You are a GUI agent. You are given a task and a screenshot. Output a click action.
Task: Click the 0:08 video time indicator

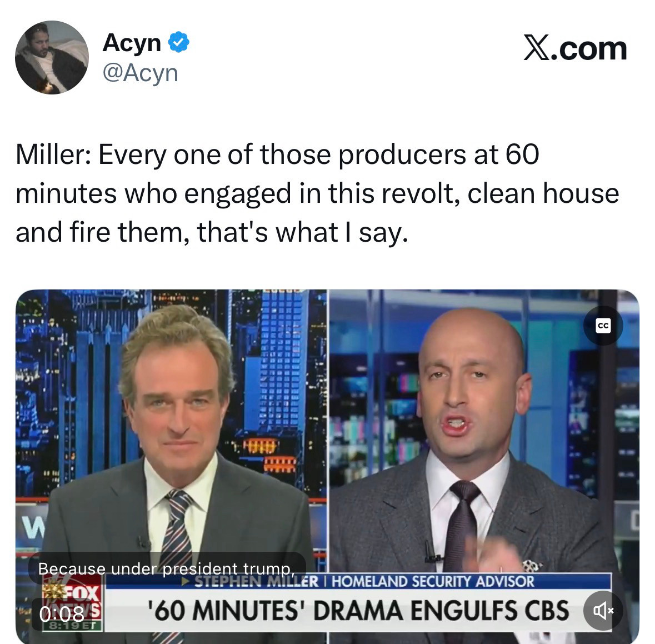click(62, 613)
